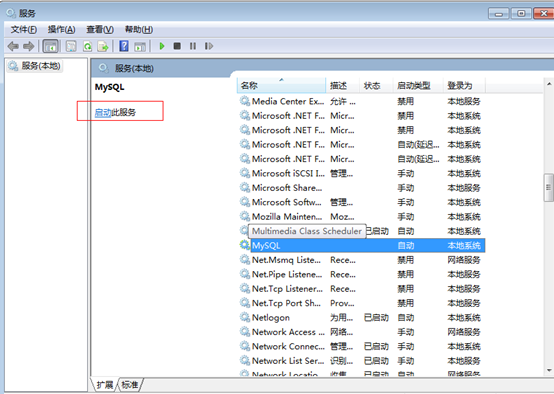Click the 启动 link to start MySQL
The height and width of the screenshot is (394, 554).
pyautogui.click(x=103, y=112)
